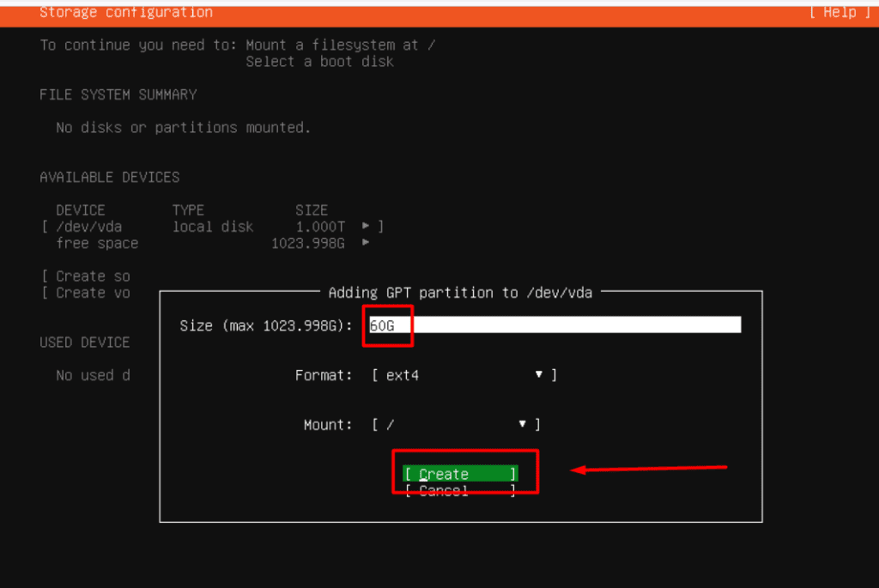Screen dimensions: 879x588
Task: Open the Mount point dropdown
Action: tap(455, 425)
